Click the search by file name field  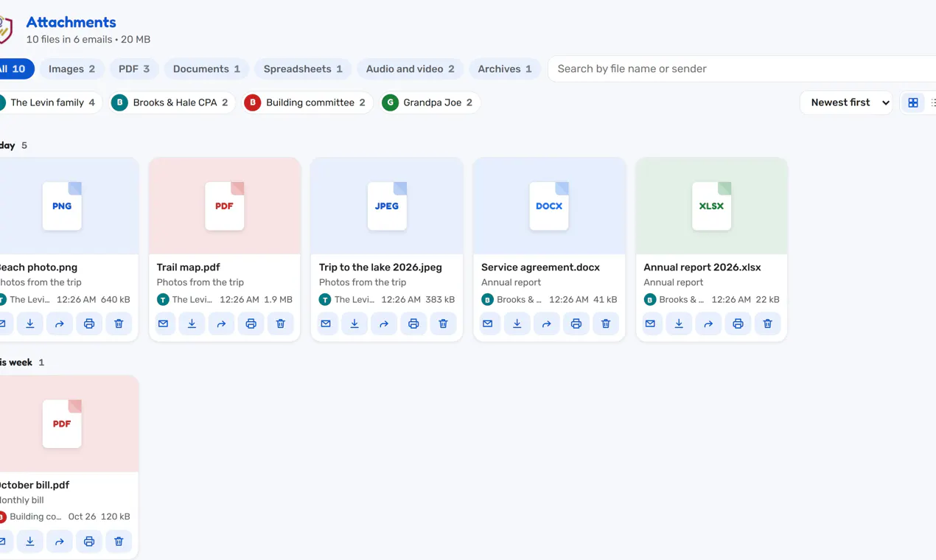pos(742,69)
